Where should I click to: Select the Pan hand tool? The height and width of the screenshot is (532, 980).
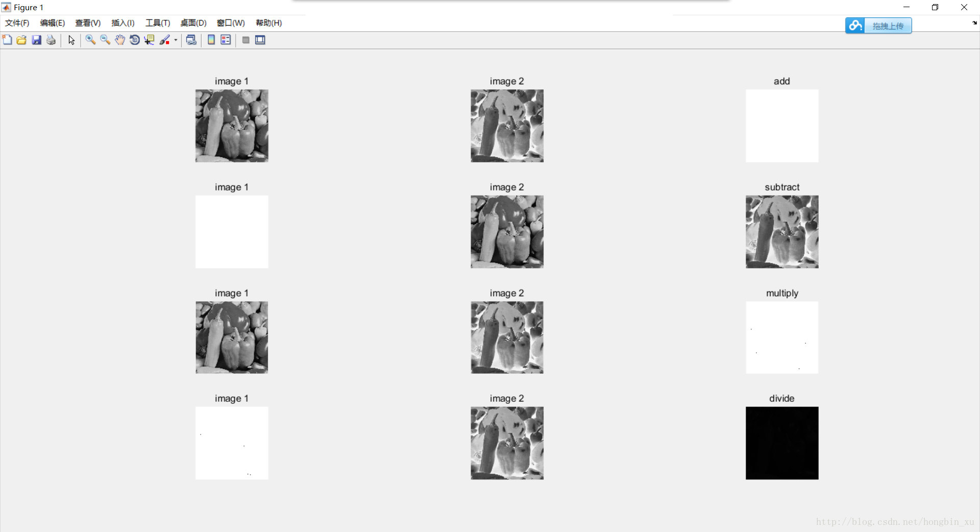point(120,40)
